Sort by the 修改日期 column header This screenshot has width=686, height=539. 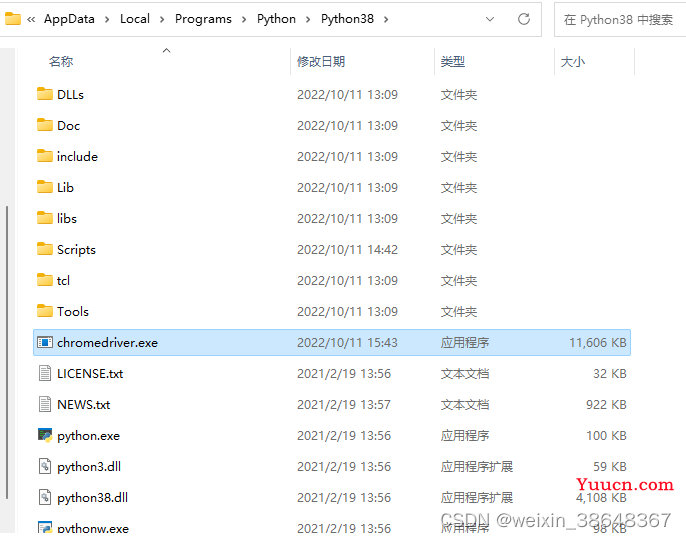(x=321, y=62)
